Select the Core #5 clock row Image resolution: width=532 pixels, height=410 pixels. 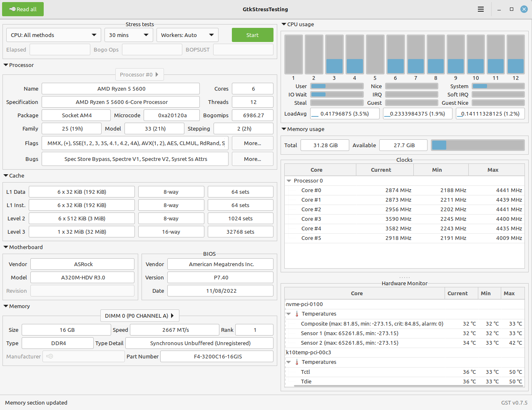[405, 238]
